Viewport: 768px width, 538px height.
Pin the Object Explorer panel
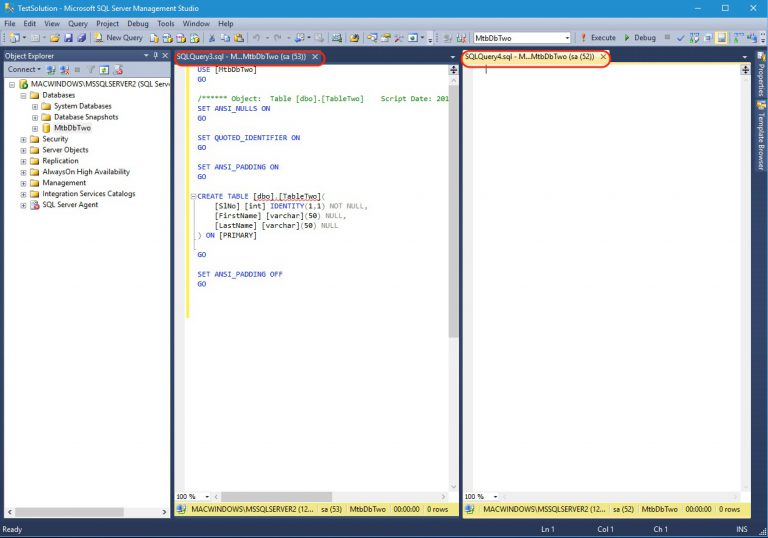point(155,56)
